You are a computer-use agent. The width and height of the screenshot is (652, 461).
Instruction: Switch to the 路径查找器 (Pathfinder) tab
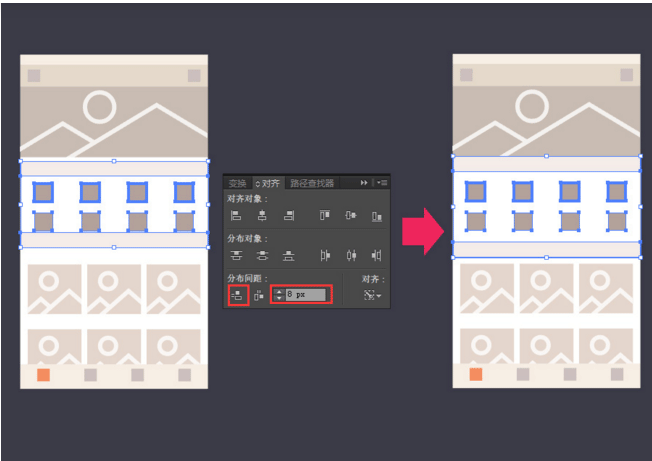312,183
